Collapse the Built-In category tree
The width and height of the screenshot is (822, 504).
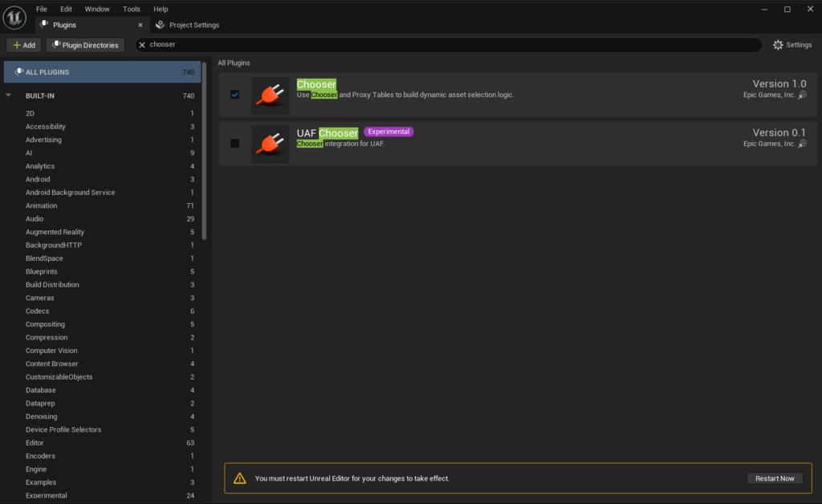point(9,96)
